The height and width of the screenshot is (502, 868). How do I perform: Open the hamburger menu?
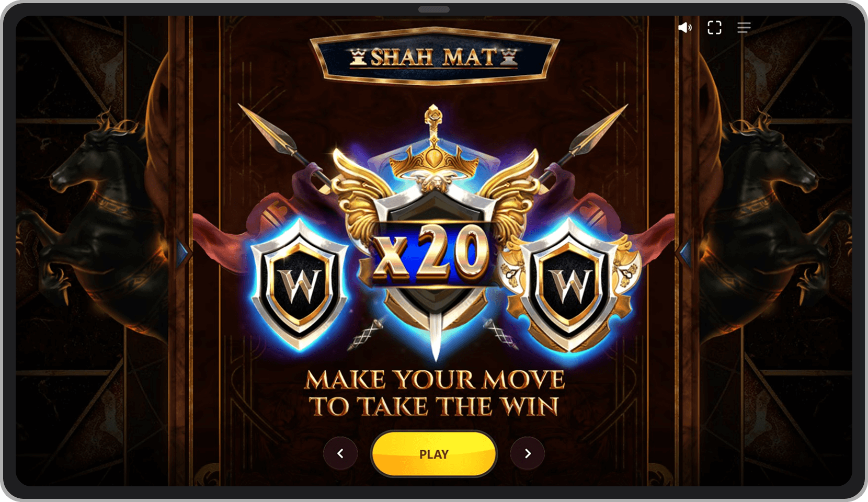click(x=744, y=27)
